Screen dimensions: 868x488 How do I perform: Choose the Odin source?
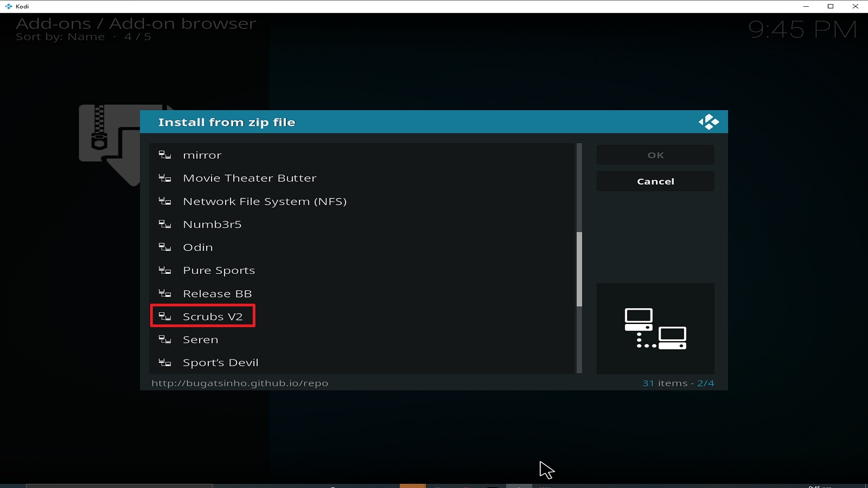tap(362, 247)
